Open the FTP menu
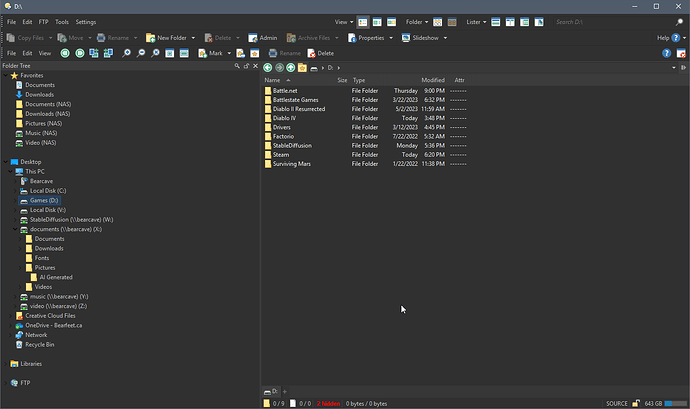690x409 pixels. (44, 22)
